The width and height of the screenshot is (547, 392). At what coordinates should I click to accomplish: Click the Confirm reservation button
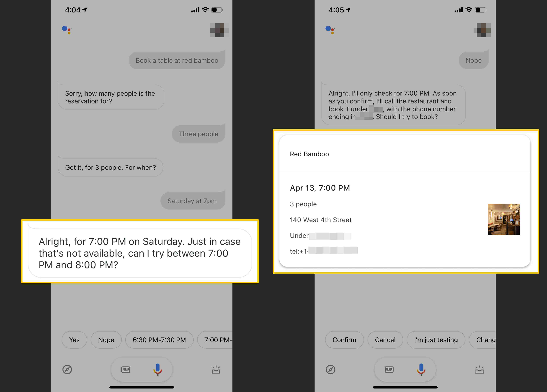345,339
